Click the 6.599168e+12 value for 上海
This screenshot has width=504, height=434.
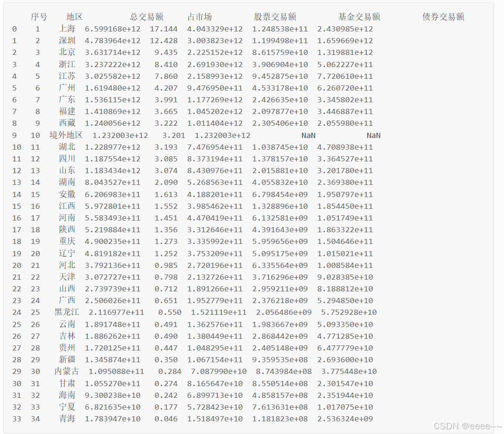pyautogui.click(x=112, y=29)
